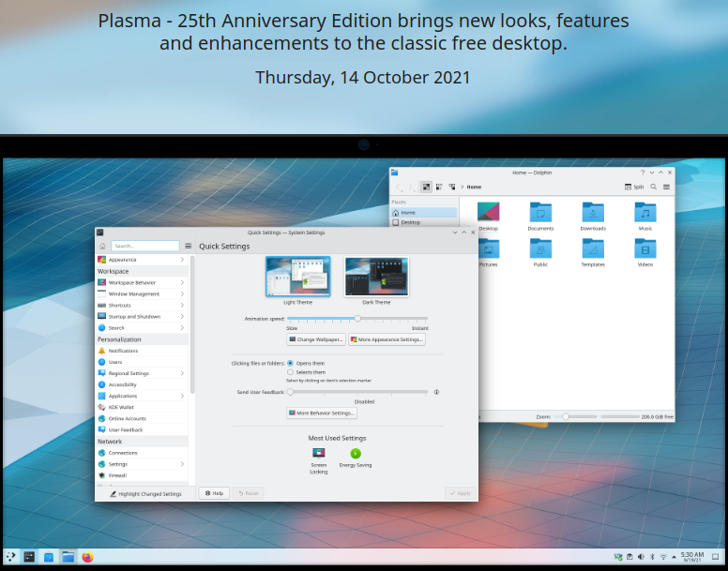Switch Dolphin to compact view mode
Image resolution: width=728 pixels, height=571 pixels.
coord(439,187)
